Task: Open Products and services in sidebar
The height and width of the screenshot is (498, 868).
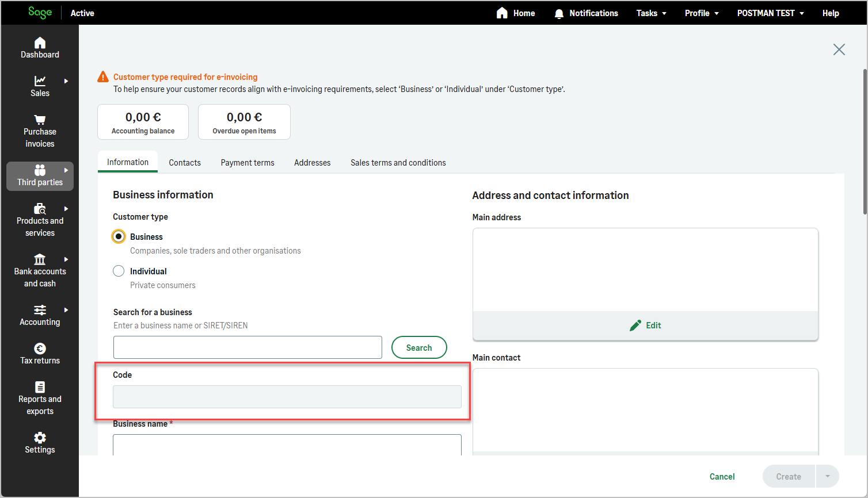Action: click(x=40, y=220)
